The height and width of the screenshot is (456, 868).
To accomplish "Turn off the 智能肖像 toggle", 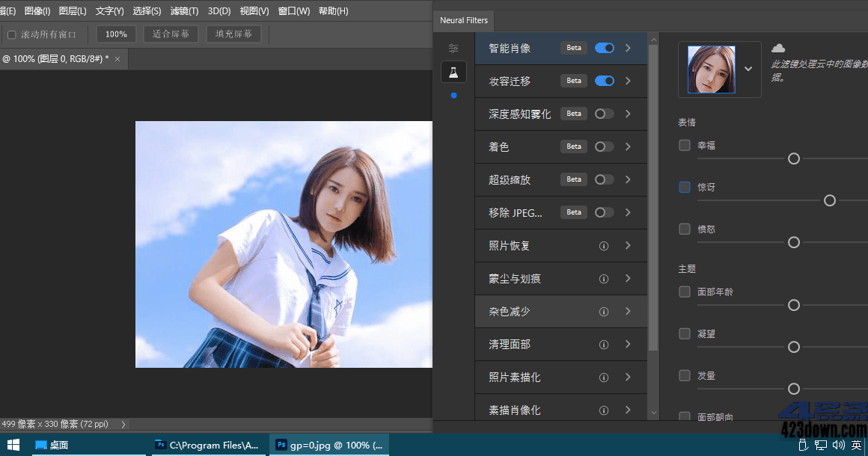I will pyautogui.click(x=604, y=47).
